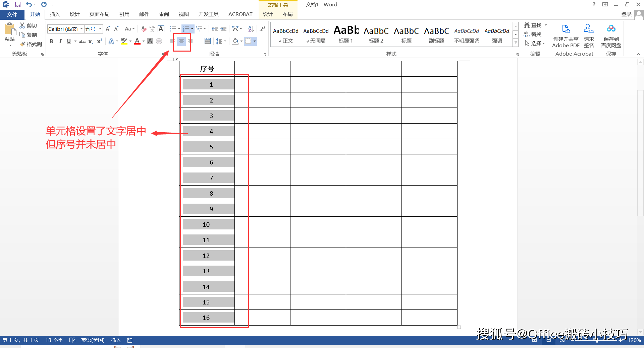This screenshot has height=348, width=644.
Task: Click the Numbering list icon
Action: tap(186, 29)
